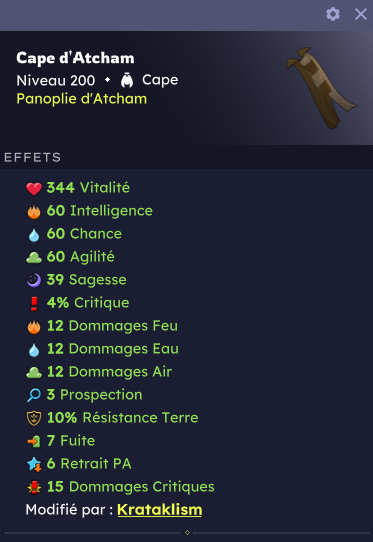Open the settings gear icon
373x542 pixels.
[x=333, y=14]
